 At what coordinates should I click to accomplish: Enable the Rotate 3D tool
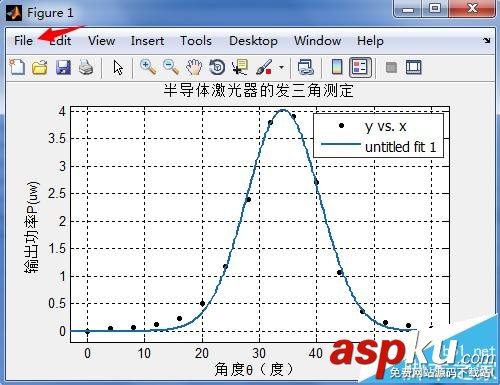point(217,67)
